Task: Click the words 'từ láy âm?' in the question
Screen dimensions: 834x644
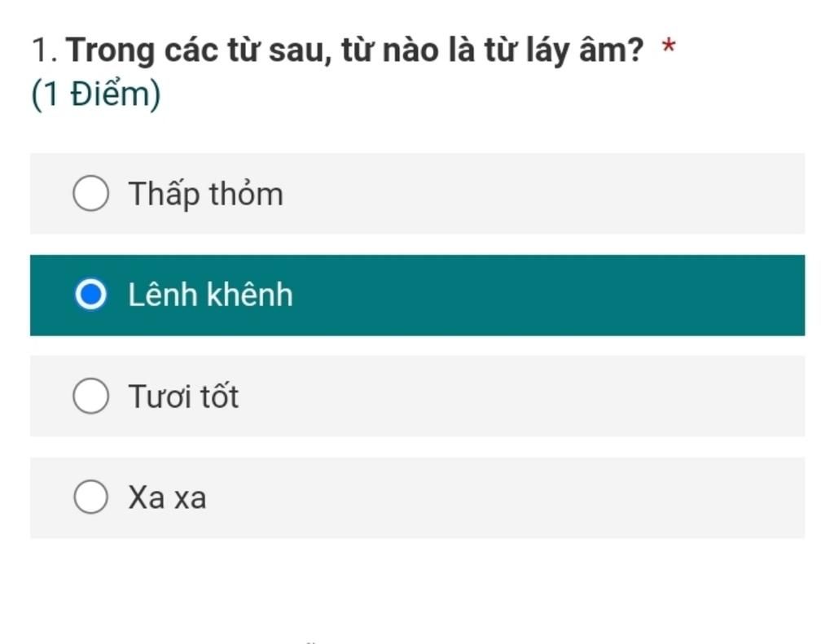Action: click(x=564, y=51)
